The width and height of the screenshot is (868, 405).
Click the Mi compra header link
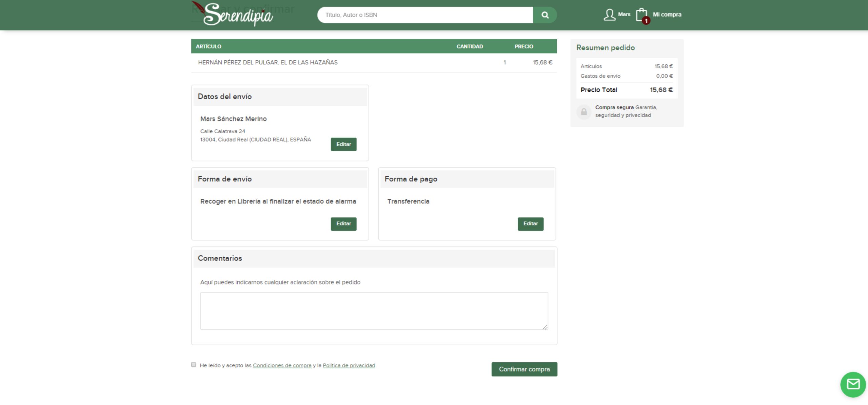(x=667, y=15)
